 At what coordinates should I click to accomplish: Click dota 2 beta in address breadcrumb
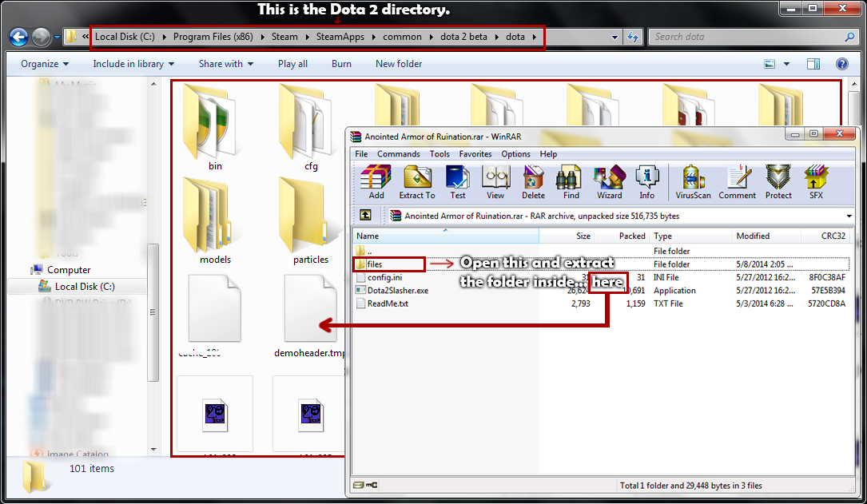point(463,37)
